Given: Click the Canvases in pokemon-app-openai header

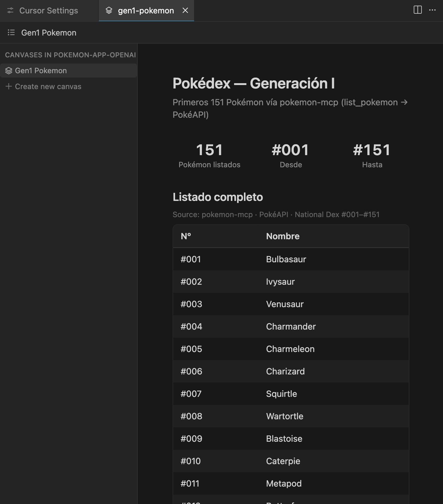Looking at the screenshot, I should [x=70, y=55].
